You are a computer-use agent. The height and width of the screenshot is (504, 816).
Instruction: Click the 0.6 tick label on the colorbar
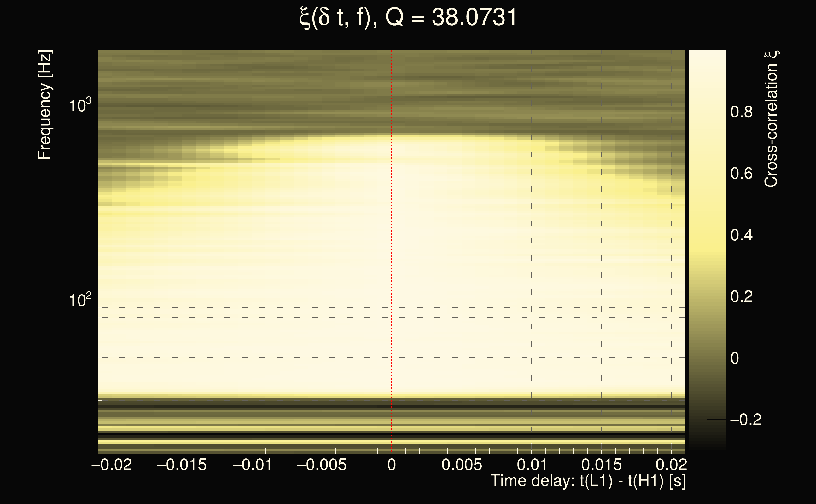point(741,174)
